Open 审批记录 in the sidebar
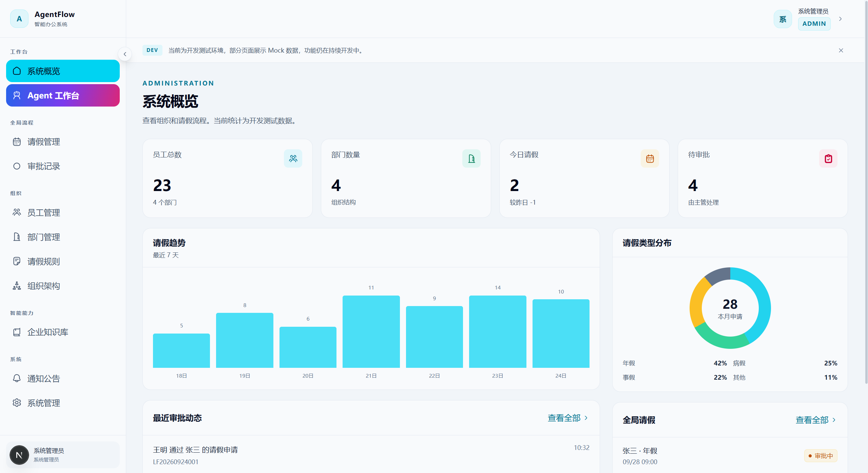 (63, 166)
